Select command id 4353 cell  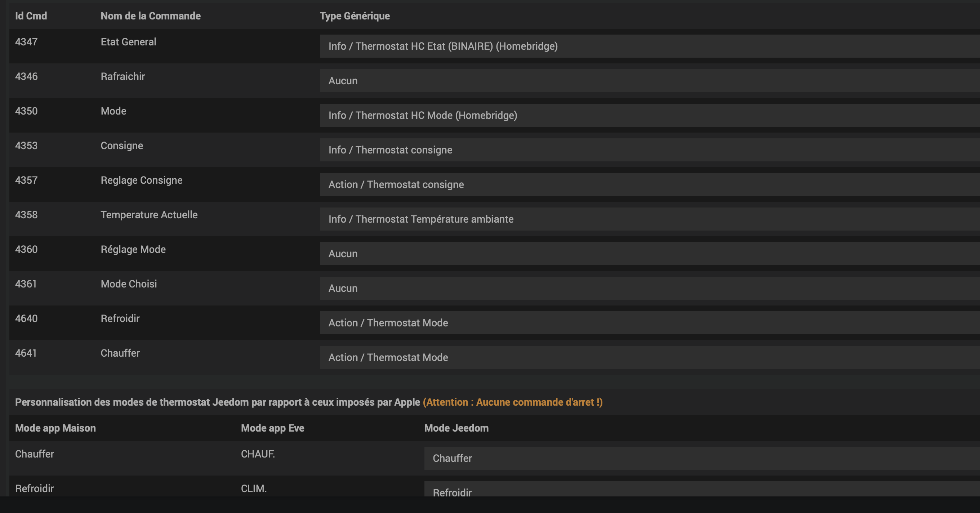(26, 146)
